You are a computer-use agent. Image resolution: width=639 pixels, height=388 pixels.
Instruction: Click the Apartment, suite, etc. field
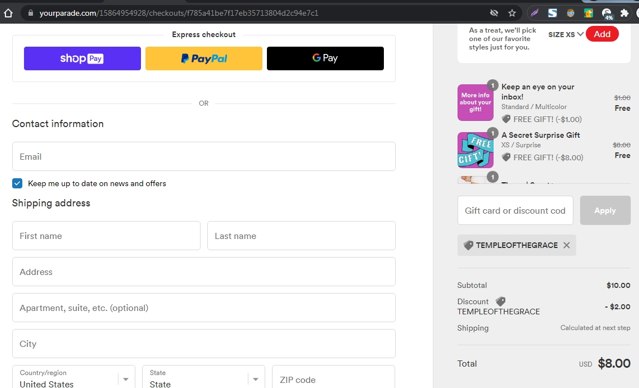pyautogui.click(x=204, y=308)
